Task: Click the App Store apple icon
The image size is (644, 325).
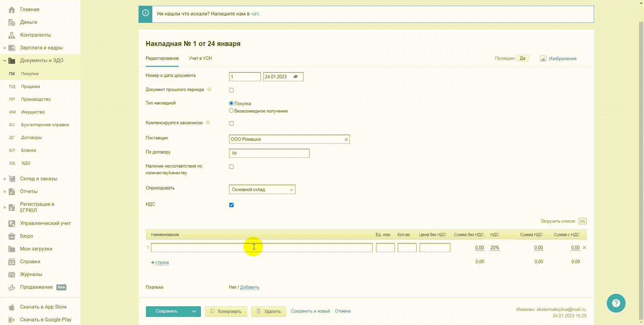Action: [12, 307]
